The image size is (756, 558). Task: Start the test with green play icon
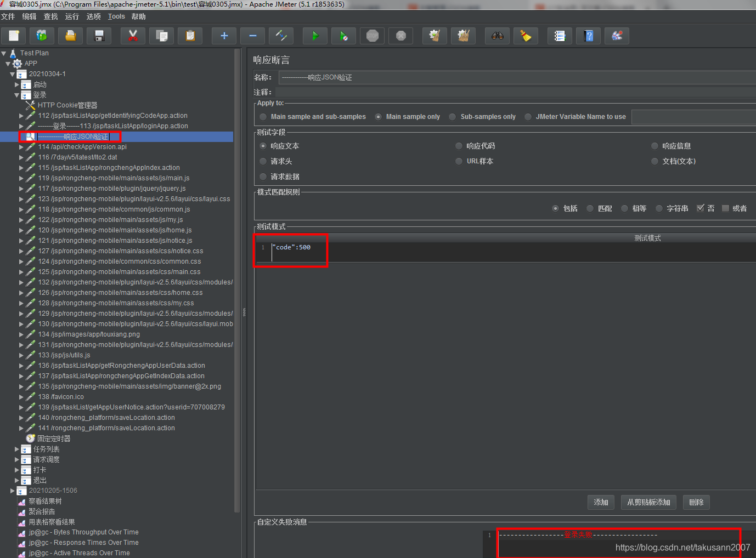315,36
